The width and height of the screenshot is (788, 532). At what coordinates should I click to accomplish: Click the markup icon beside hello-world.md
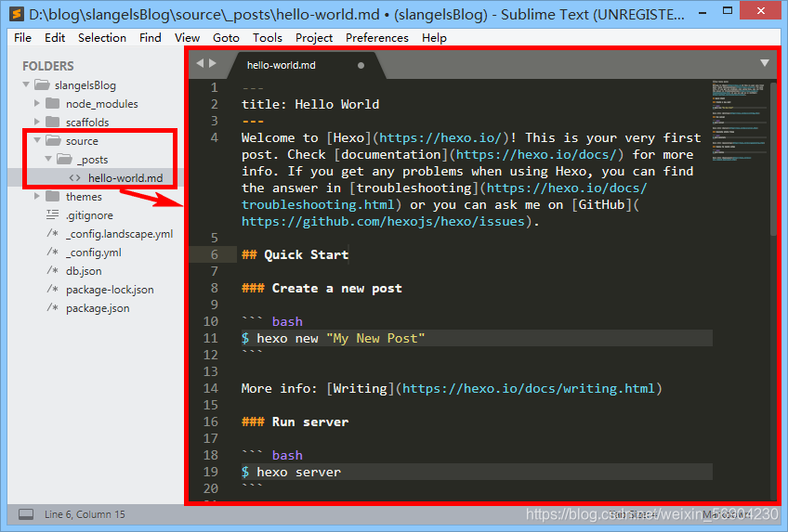[74, 177]
